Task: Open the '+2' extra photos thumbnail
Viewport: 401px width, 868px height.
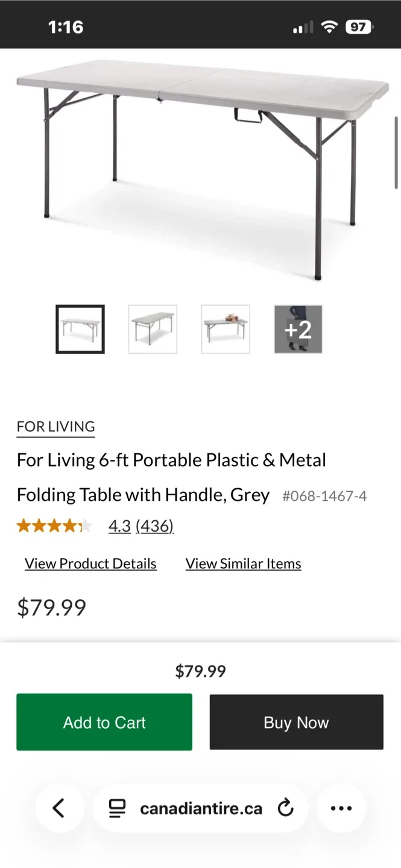Action: (298, 329)
